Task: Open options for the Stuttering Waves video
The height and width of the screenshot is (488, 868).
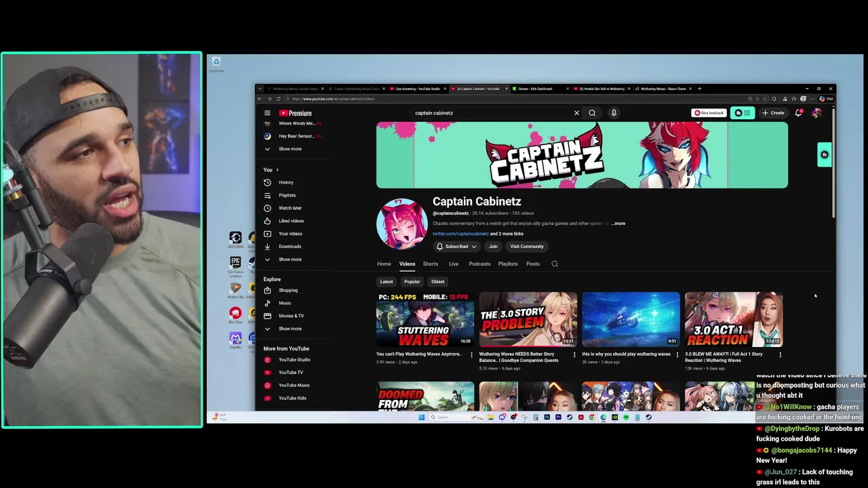Action: coord(471,354)
